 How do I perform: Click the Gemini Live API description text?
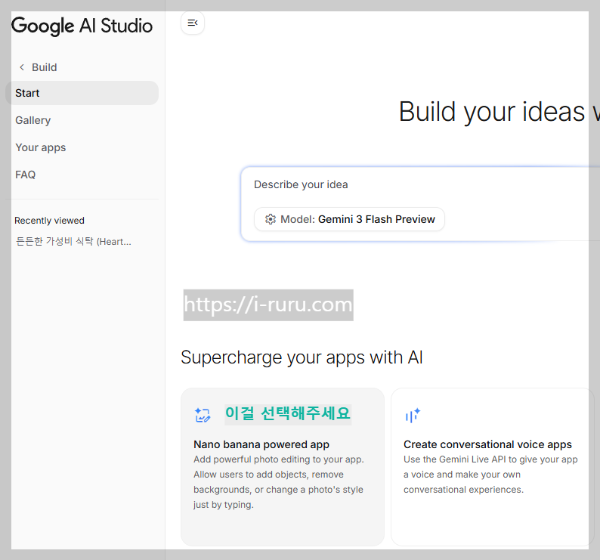tap(490, 475)
